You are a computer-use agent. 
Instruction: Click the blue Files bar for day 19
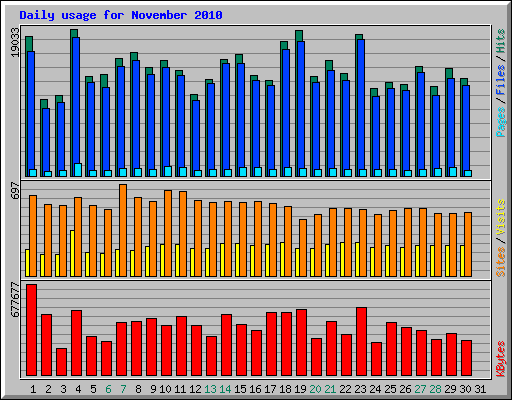click(x=301, y=105)
